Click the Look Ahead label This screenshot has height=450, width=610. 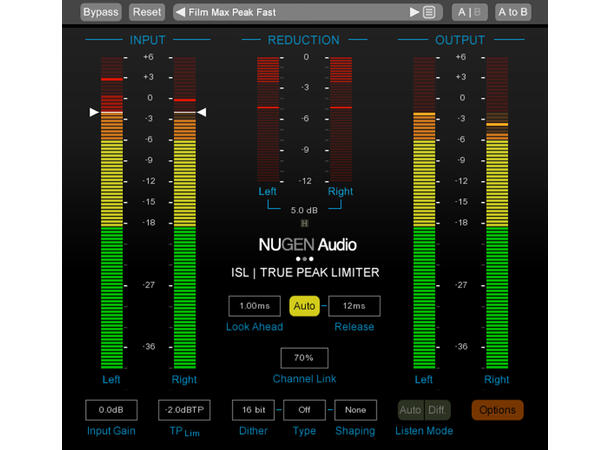click(254, 327)
